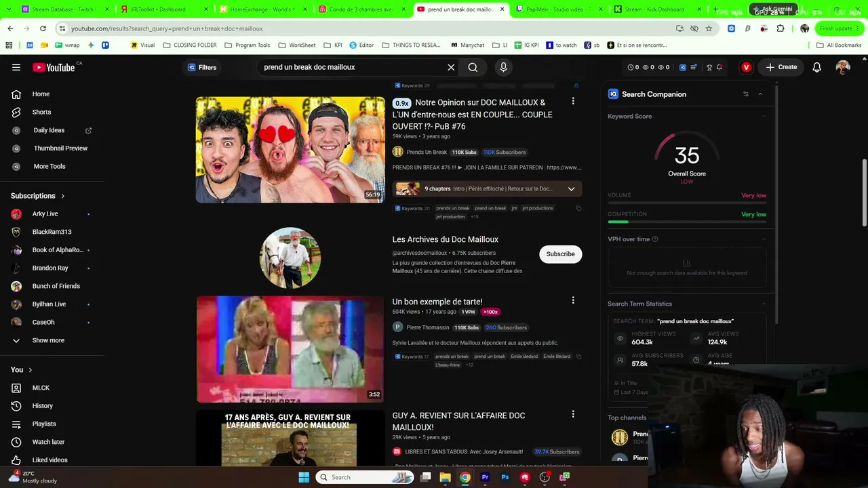Open the search Filters button

tap(202, 67)
